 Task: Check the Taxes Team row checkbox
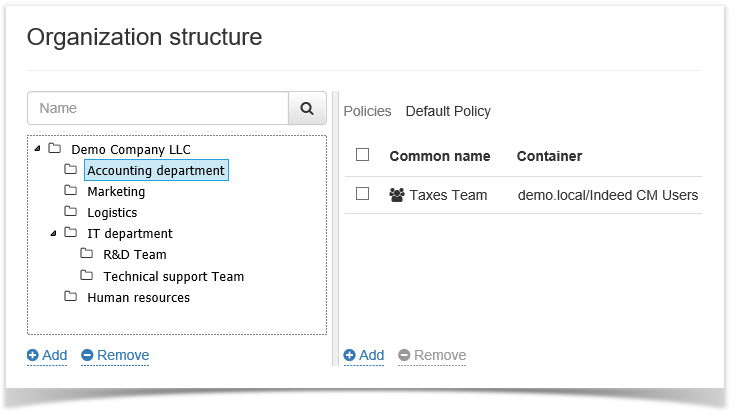[x=363, y=194]
